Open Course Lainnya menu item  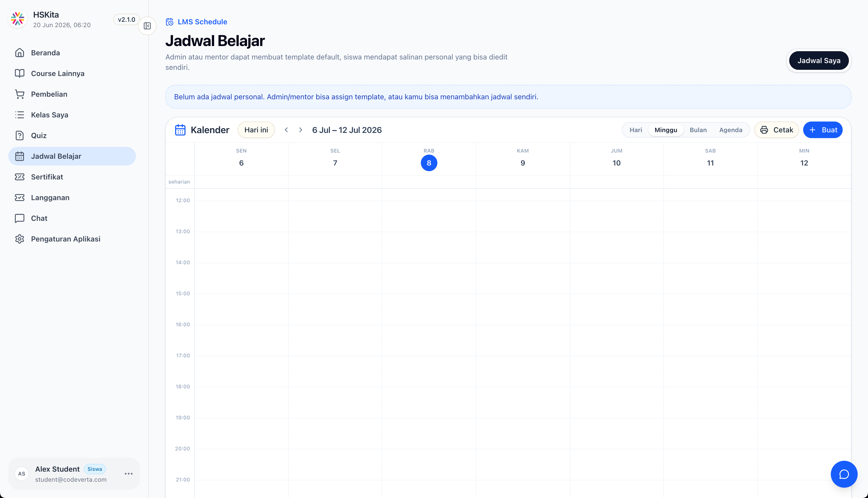72,73
